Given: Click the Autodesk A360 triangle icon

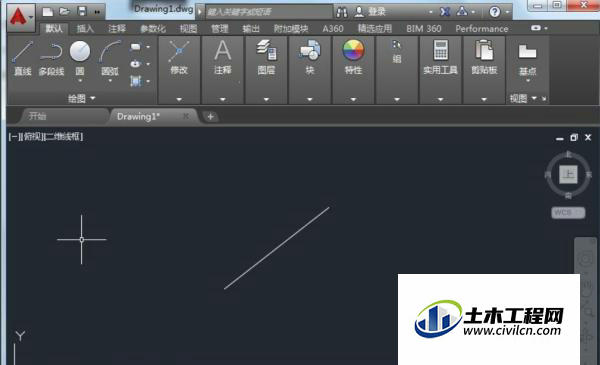Looking at the screenshot, I should (462, 12).
